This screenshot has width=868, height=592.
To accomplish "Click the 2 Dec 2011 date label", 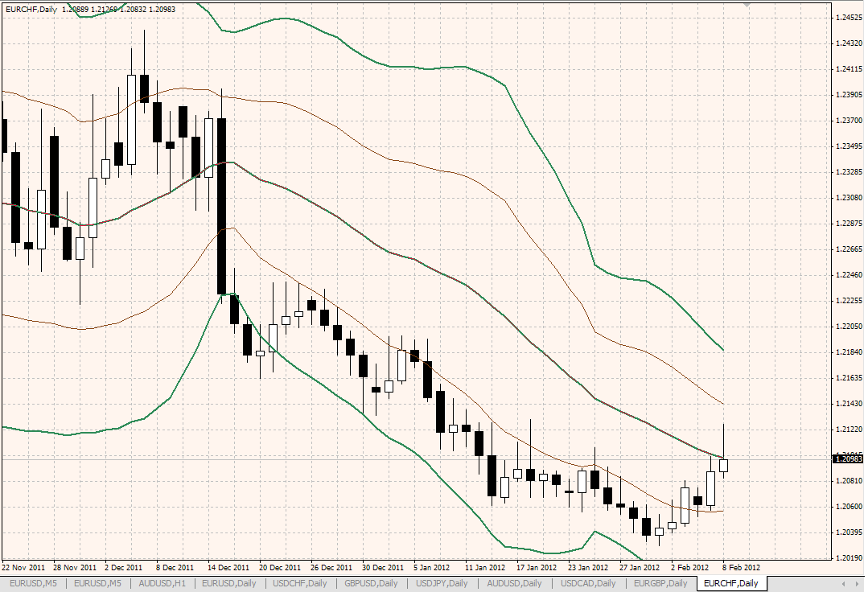I will pyautogui.click(x=123, y=568).
